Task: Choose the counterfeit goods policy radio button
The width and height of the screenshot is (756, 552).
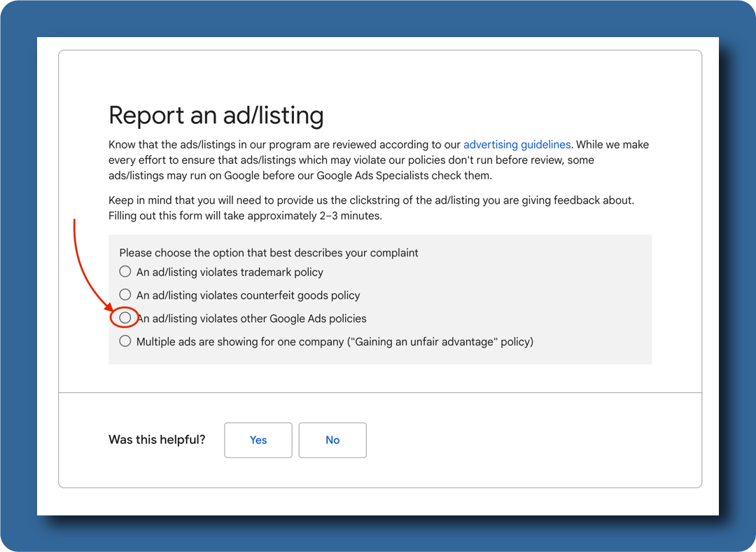Action: coord(125,295)
